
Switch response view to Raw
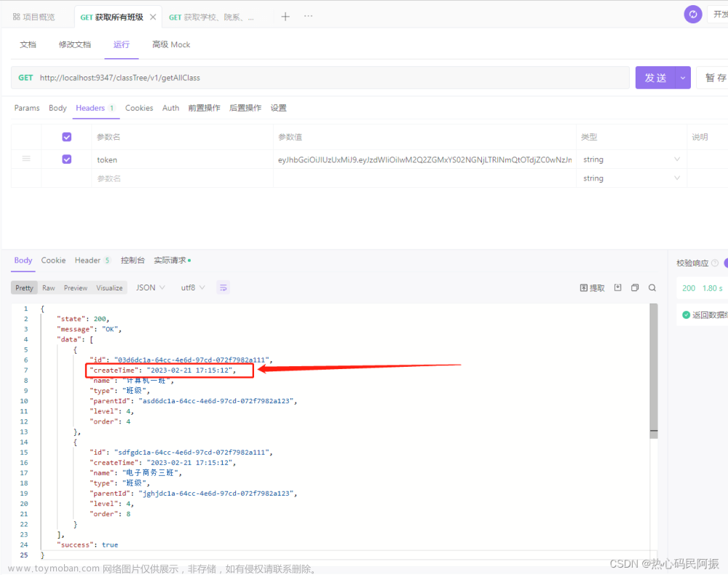(x=48, y=287)
